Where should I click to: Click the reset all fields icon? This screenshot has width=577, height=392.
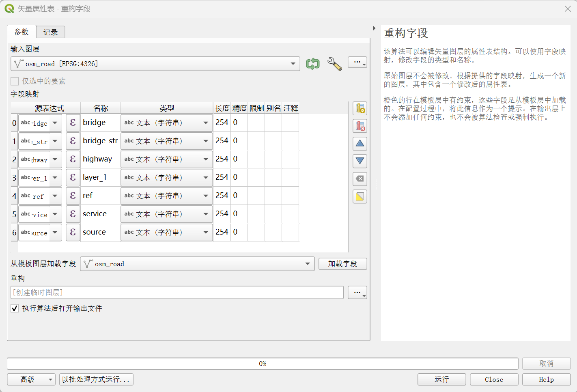(x=360, y=179)
